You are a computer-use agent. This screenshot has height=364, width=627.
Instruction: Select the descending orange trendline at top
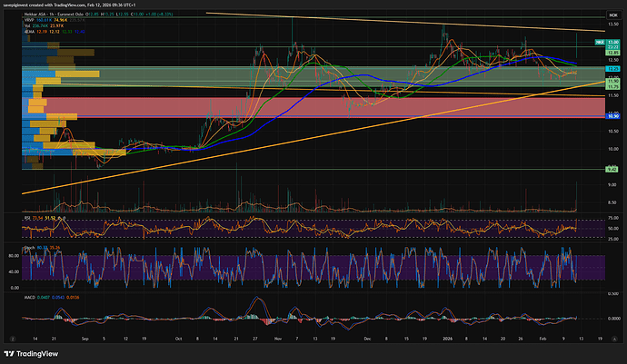(363, 22)
